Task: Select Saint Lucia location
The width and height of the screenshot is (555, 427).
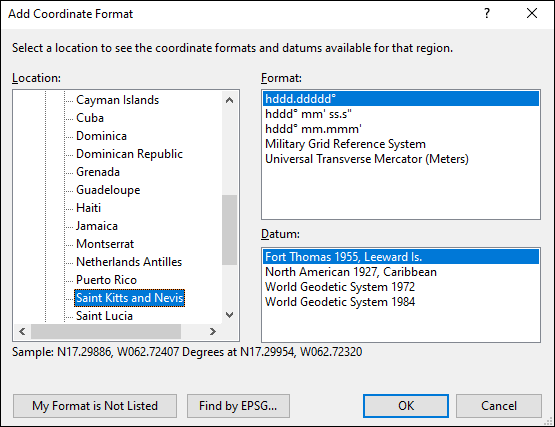Action: 104,316
